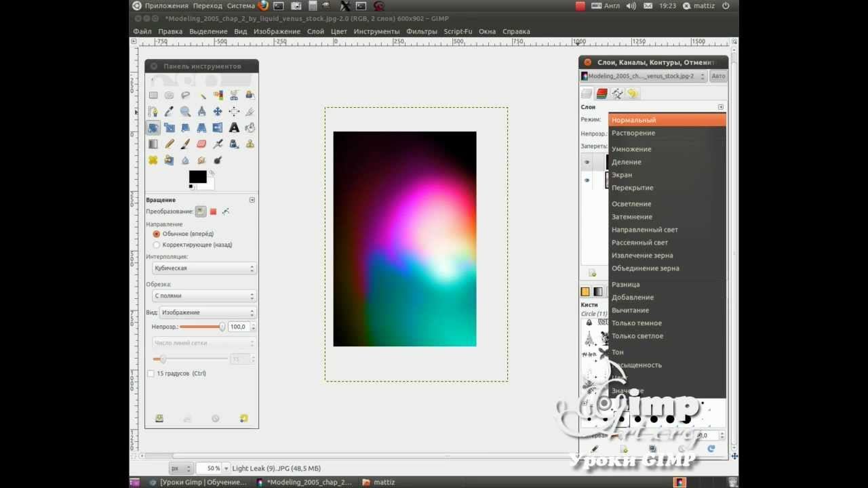This screenshot has height=488, width=868.
Task: Select the Text tool
Action: (x=234, y=127)
